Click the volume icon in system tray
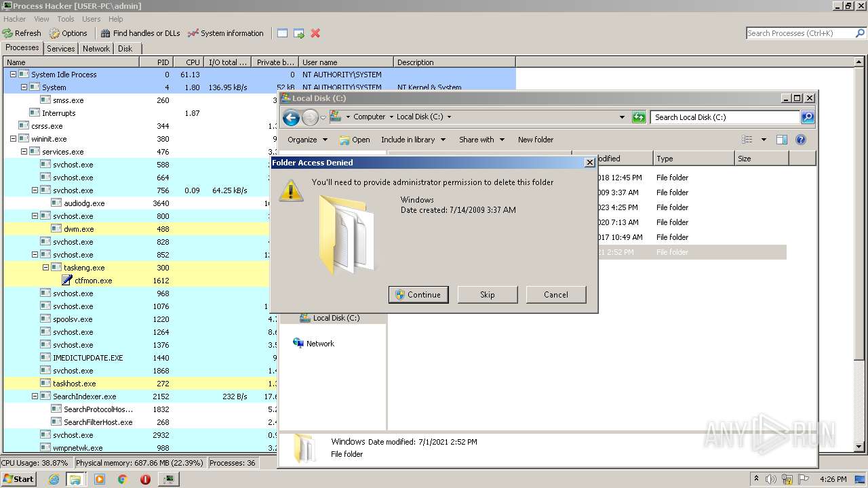Viewport: 868px width, 488px height. click(x=771, y=479)
